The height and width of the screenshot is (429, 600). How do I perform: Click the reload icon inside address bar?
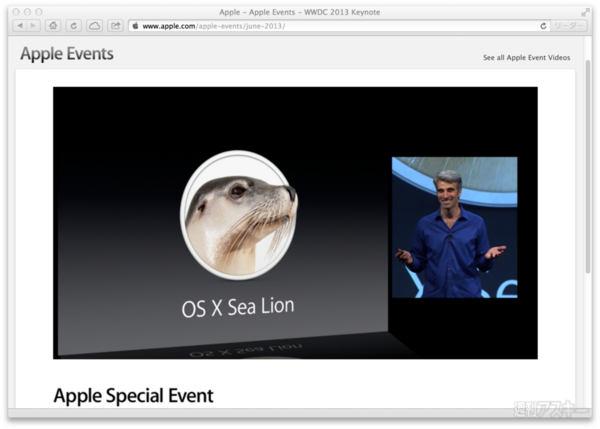click(543, 26)
